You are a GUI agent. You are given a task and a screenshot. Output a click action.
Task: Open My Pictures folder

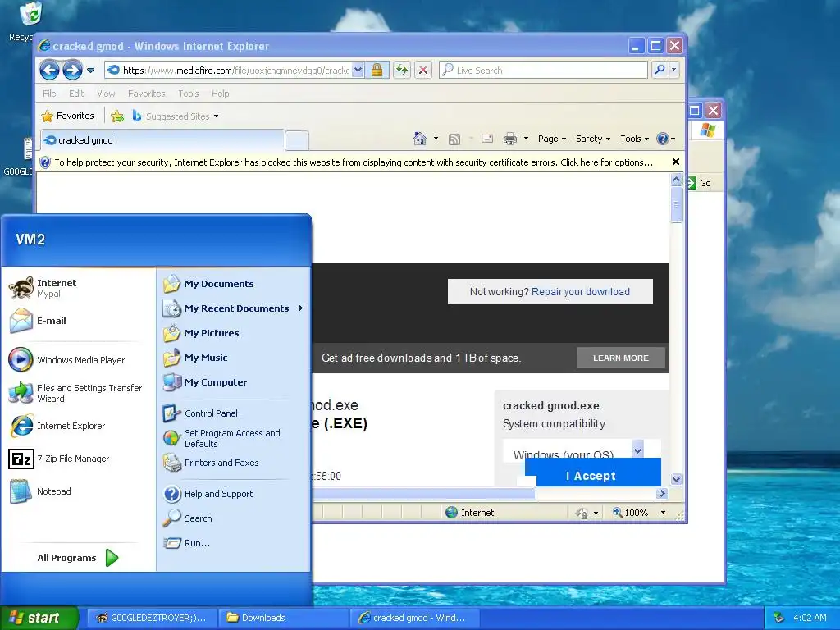point(233,333)
